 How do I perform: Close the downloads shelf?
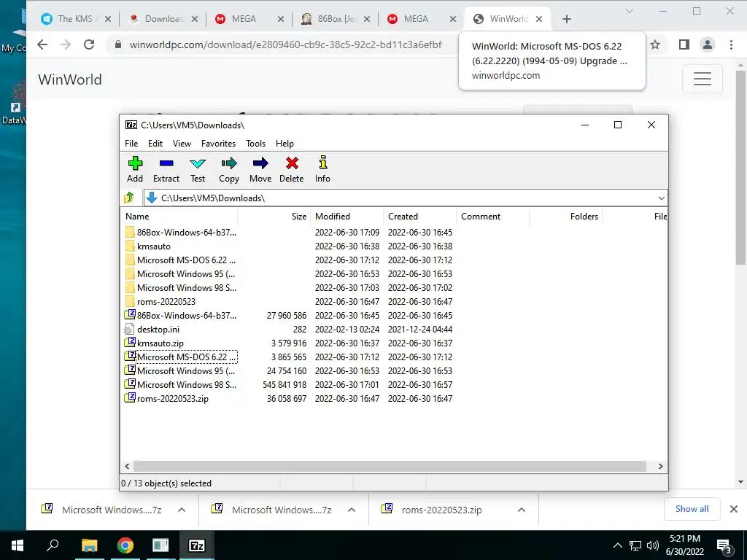(x=734, y=509)
